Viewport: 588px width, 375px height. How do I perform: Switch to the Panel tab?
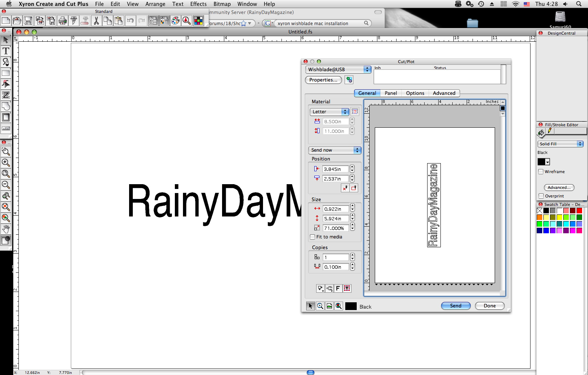pos(391,93)
